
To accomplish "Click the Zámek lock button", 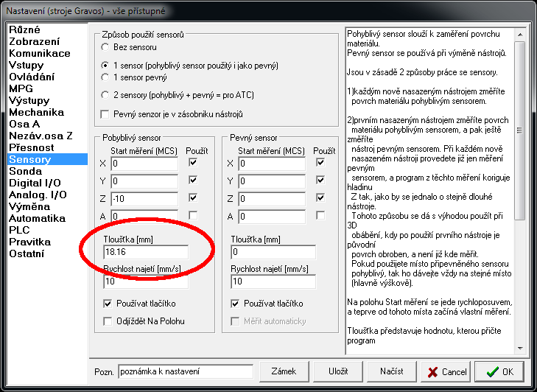I will click(284, 371).
